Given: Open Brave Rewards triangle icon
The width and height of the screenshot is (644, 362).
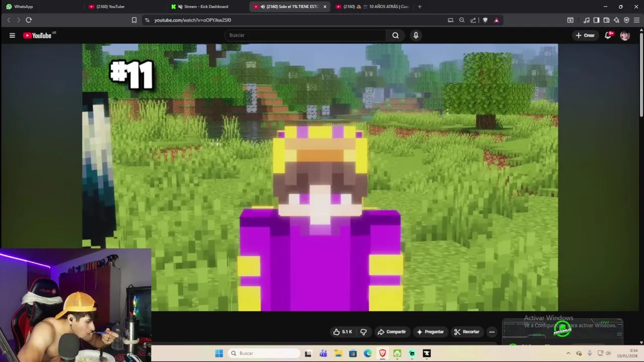Looking at the screenshot, I should pos(497,20).
